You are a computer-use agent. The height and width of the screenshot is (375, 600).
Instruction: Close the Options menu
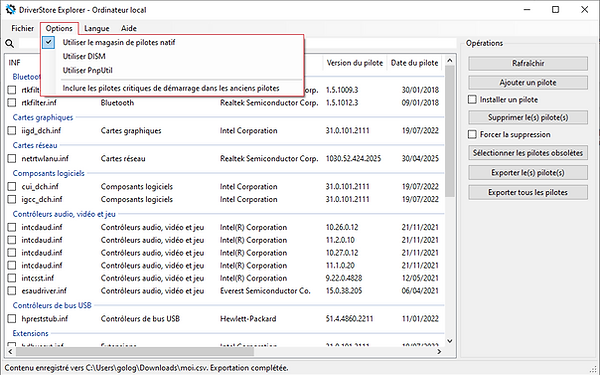(59, 28)
